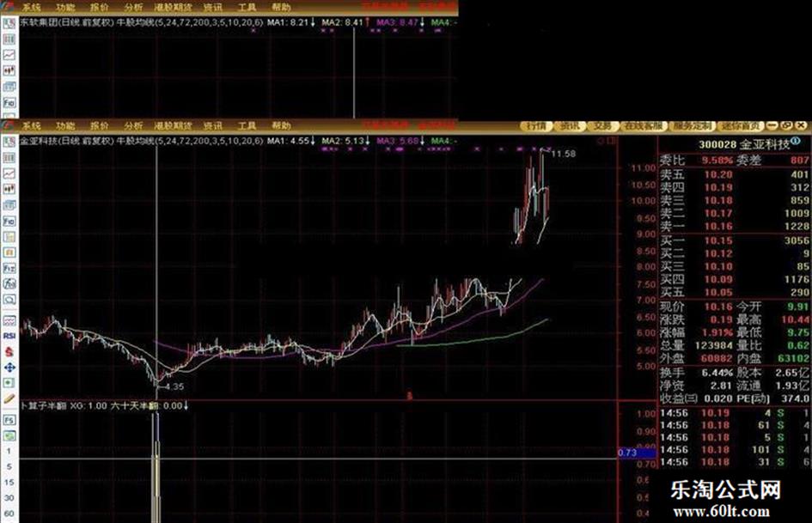Click the 行情 gold button
Image resolution: width=812 pixels, height=523 pixels.
[x=536, y=126]
